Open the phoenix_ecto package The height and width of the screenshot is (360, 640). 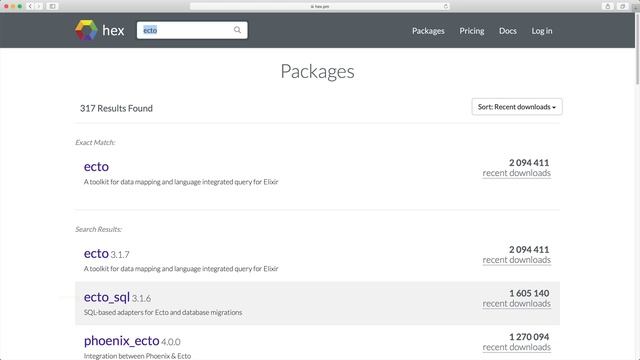click(x=121, y=341)
